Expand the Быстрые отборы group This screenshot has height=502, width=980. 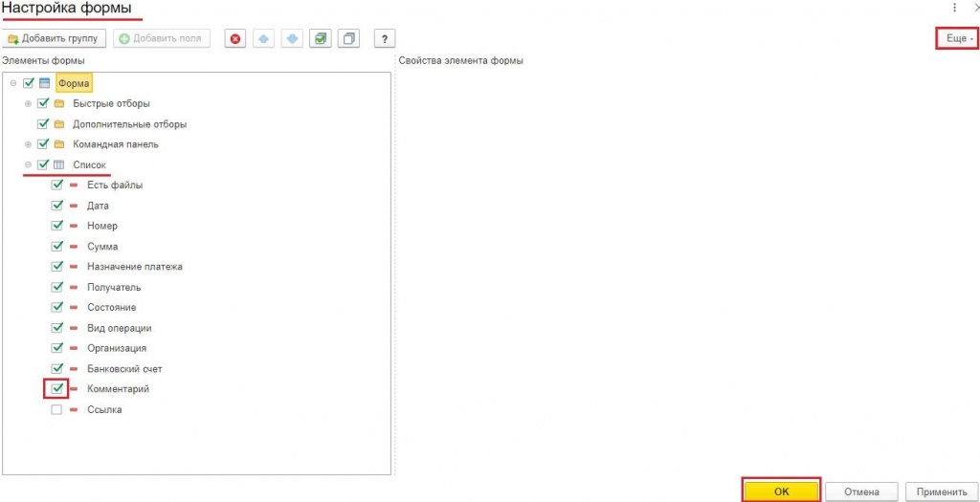[x=28, y=103]
